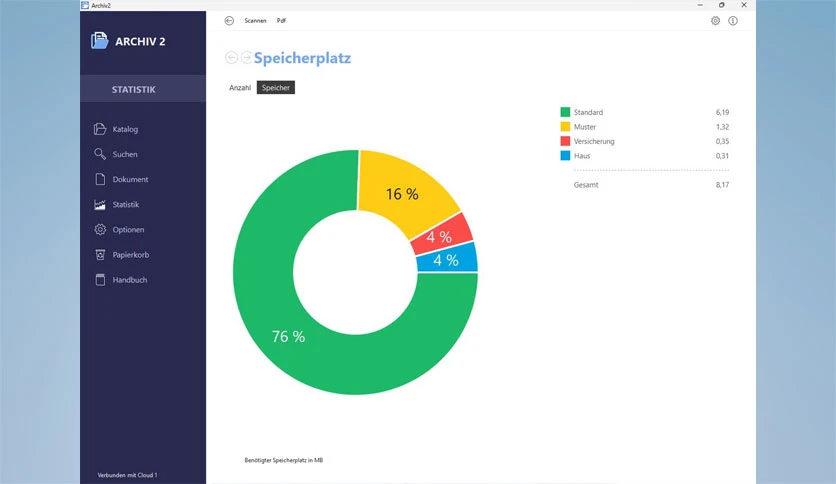
Task: Open Katalog in the sidebar
Action: 125,129
